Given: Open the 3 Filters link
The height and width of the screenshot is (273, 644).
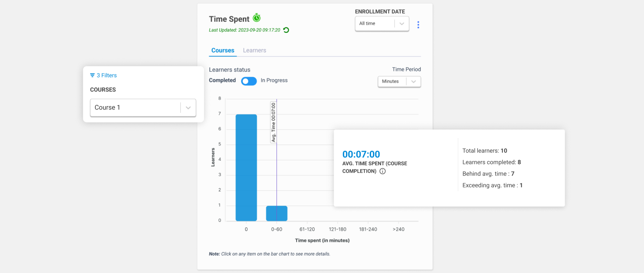Looking at the screenshot, I should 107,76.
